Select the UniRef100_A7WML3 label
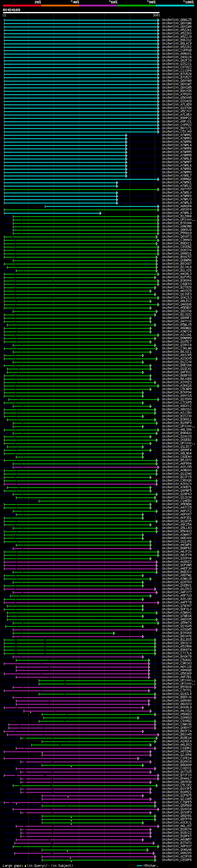Image resolution: width=197 pixels, height=868 pixels. (177, 213)
